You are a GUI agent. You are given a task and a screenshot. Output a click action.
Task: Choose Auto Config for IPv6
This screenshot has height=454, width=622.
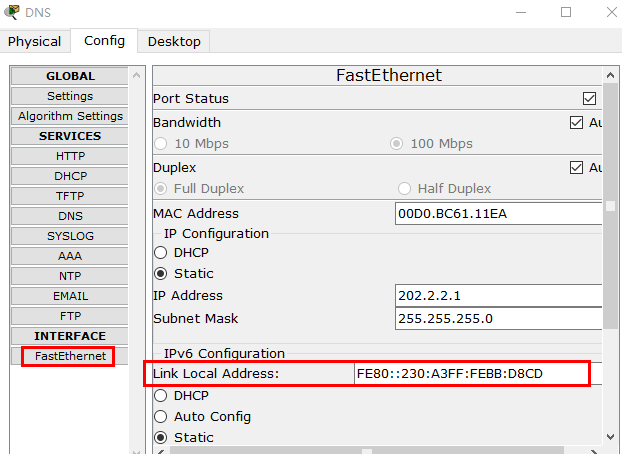160,417
